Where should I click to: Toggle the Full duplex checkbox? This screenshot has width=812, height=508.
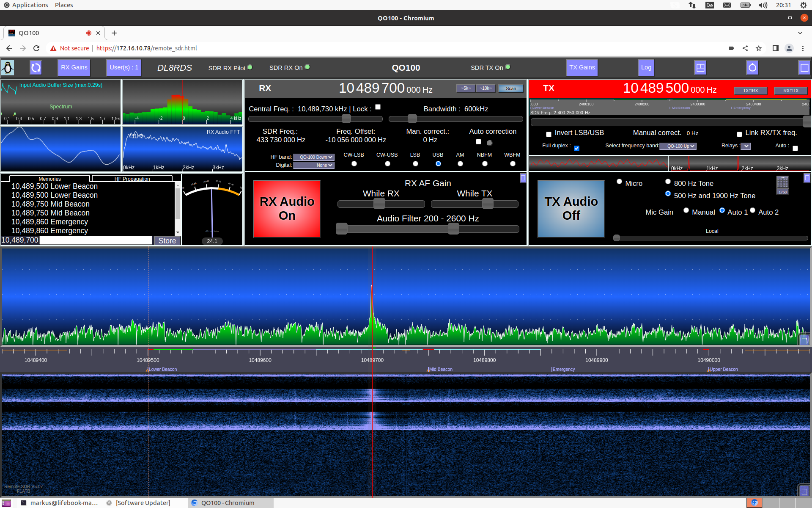(x=576, y=148)
